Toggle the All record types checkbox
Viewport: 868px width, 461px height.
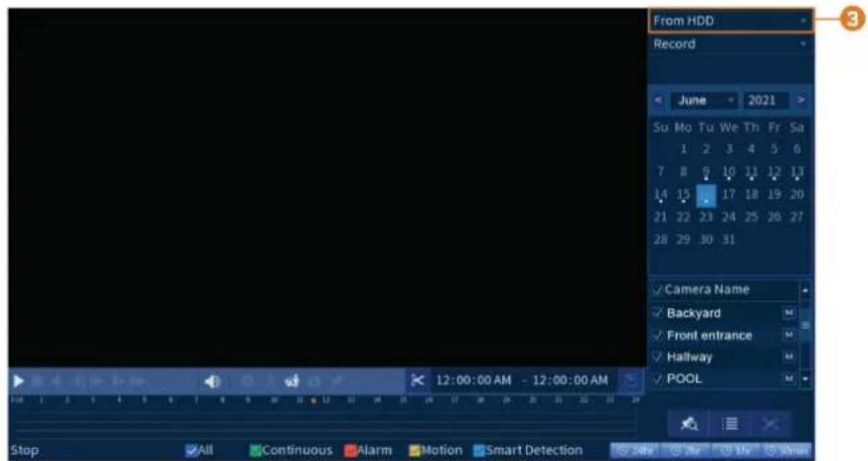coord(192,450)
